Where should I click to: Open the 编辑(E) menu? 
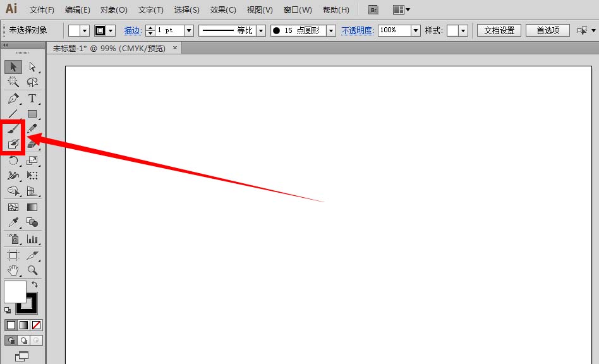point(77,10)
